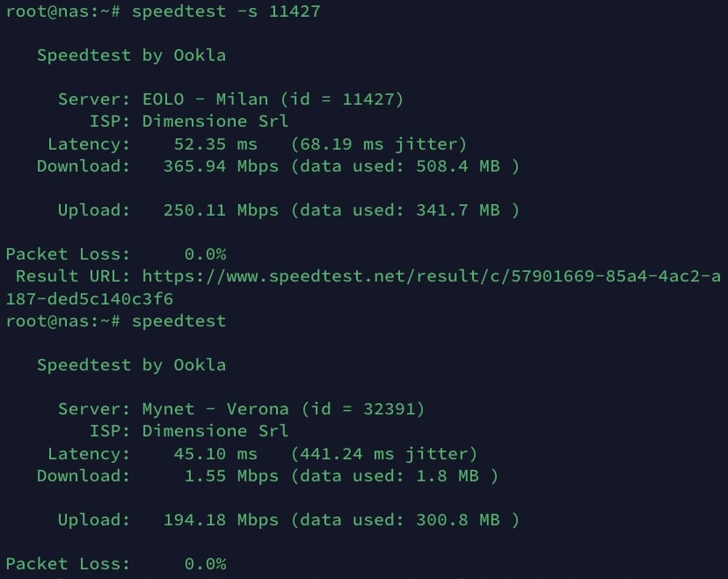Click the second 'Speedtest by Ookla' heading

(x=131, y=365)
